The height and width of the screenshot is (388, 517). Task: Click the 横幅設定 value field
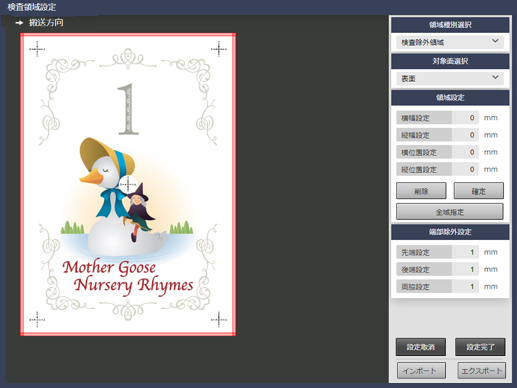tap(465, 118)
